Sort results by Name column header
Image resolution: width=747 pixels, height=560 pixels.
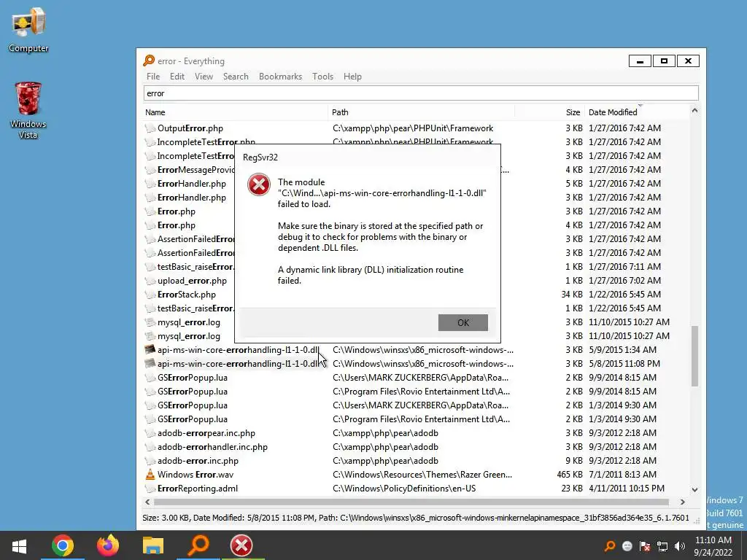coord(236,112)
